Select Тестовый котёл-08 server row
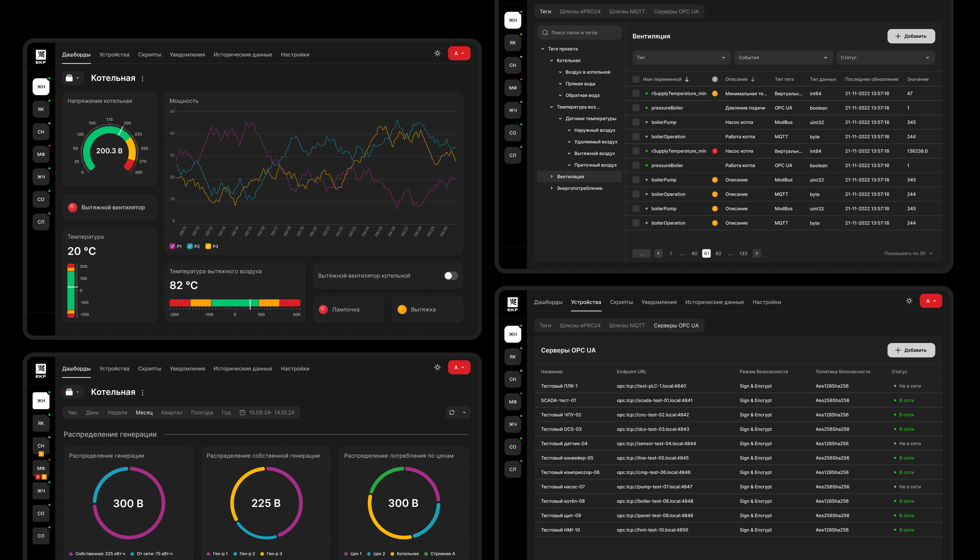 (x=738, y=501)
